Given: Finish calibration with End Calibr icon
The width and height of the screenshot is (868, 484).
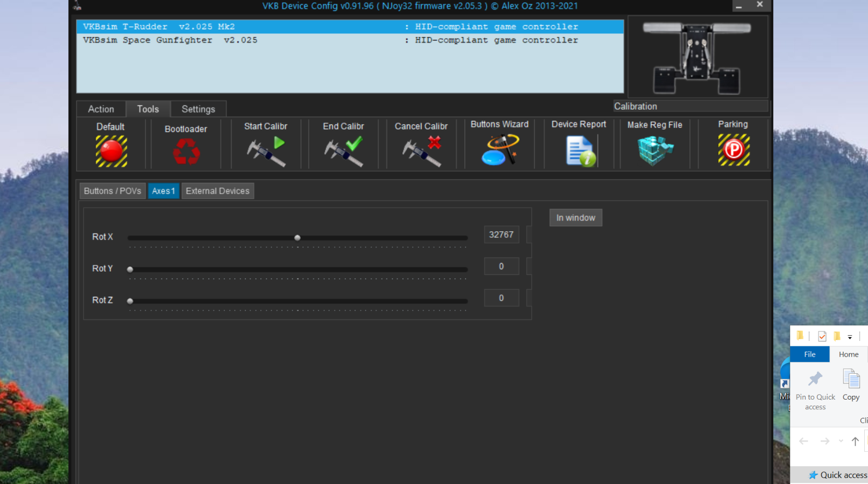Looking at the screenshot, I should (x=344, y=151).
